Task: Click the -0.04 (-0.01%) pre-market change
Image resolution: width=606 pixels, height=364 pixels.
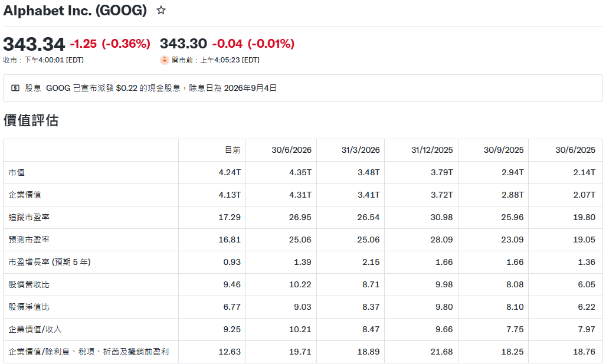Action: pos(253,44)
